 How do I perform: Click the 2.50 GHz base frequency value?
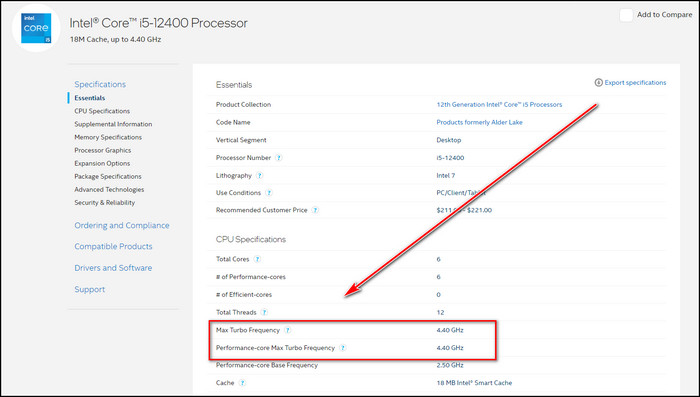pyautogui.click(x=450, y=365)
